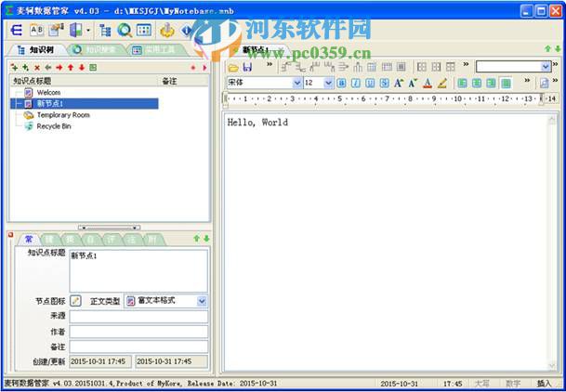The width and height of the screenshot is (566, 392).
Task: Click the calendar tools toolbar icon
Action: [144, 30]
